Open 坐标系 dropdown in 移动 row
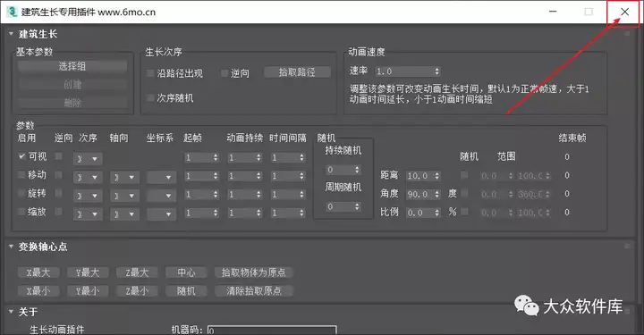 [162, 177]
